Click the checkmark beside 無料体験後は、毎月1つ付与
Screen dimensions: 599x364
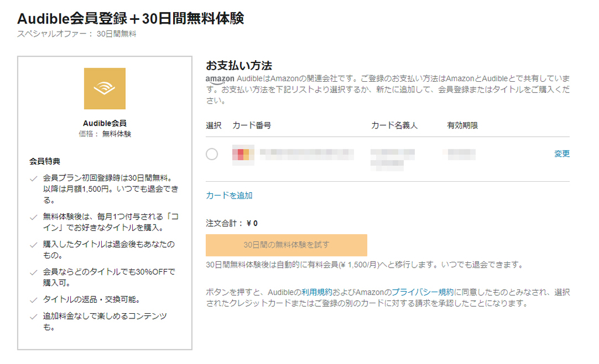coord(33,217)
